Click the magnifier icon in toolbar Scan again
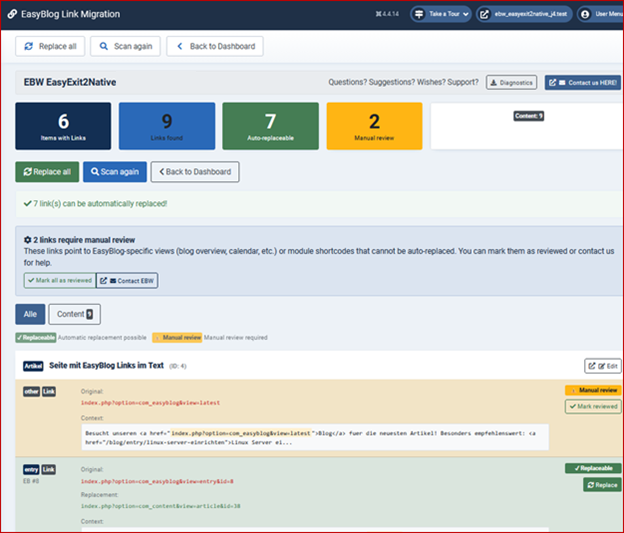Screen dimensions: 624x533 pos(103,46)
